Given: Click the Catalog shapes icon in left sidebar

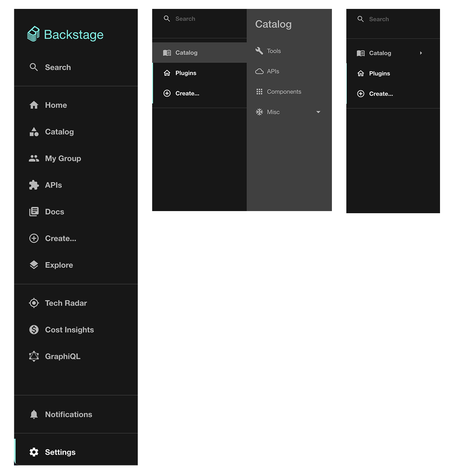Looking at the screenshot, I should [x=34, y=132].
